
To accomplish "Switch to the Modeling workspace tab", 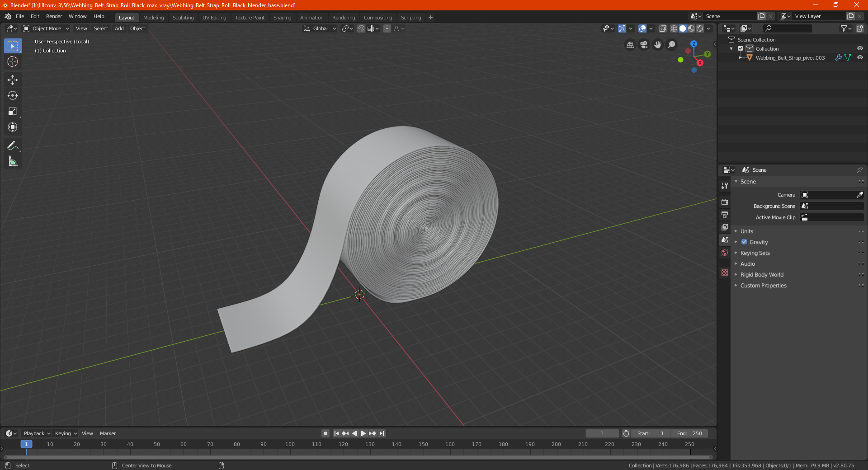I will click(x=153, y=18).
